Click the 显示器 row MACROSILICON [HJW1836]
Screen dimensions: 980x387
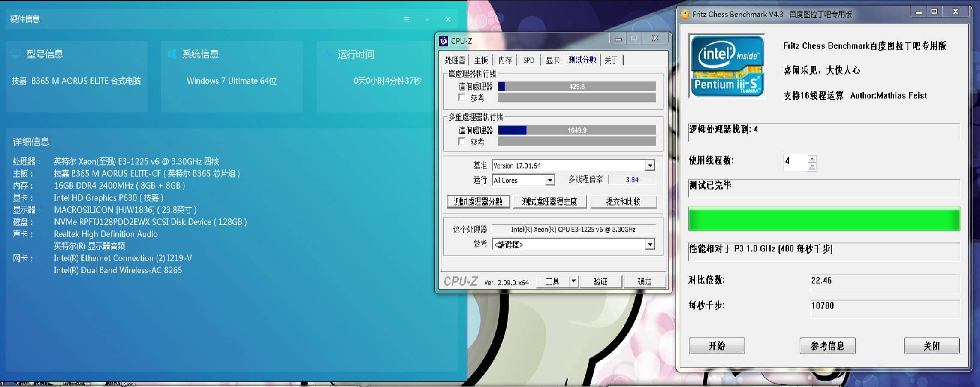pyautogui.click(x=105, y=210)
